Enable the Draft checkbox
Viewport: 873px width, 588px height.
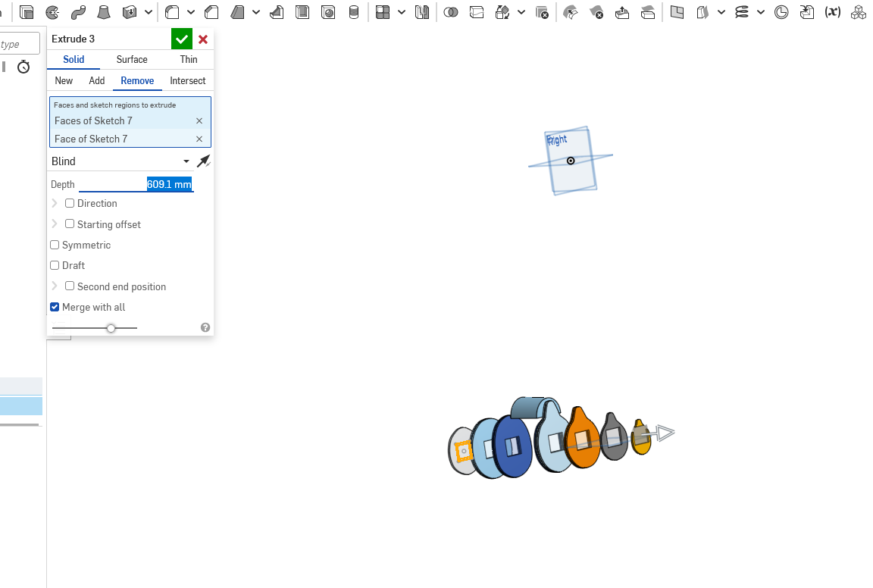click(x=55, y=266)
